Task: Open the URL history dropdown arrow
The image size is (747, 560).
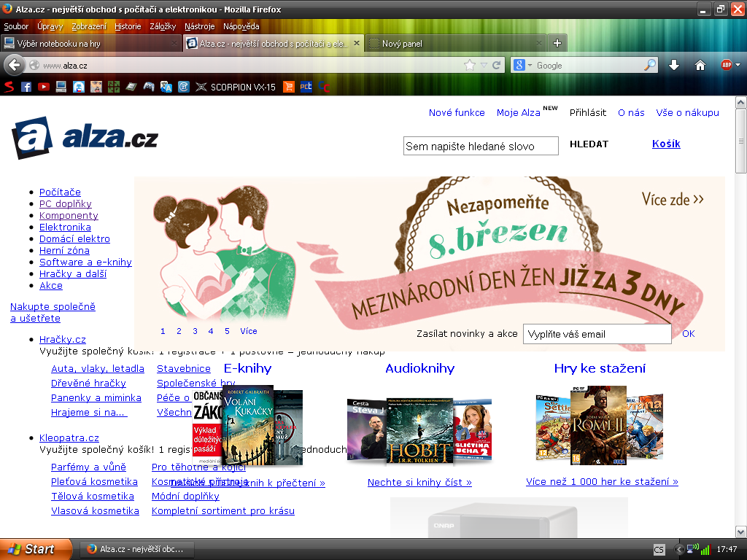Action: pos(484,65)
